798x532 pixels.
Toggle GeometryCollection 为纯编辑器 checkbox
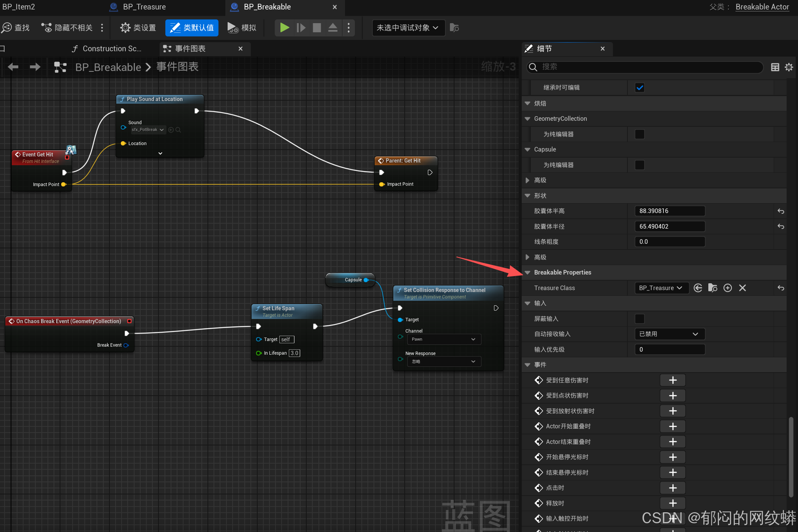click(640, 134)
